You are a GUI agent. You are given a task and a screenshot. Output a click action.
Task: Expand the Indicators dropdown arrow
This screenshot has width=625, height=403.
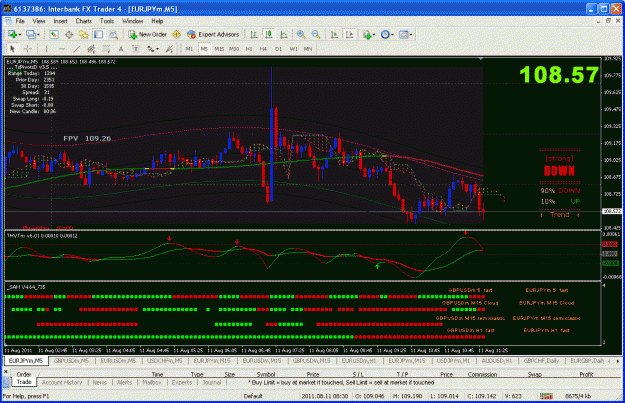(x=374, y=35)
